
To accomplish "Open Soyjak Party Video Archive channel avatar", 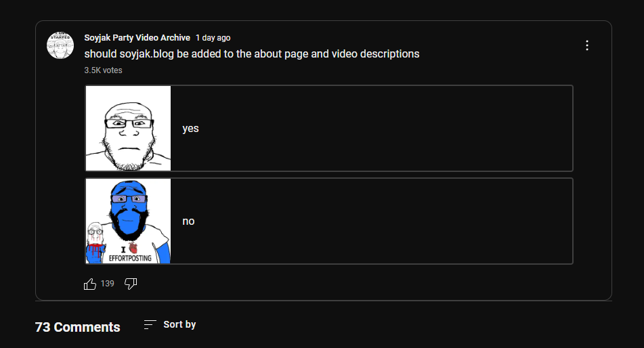I will tap(60, 45).
